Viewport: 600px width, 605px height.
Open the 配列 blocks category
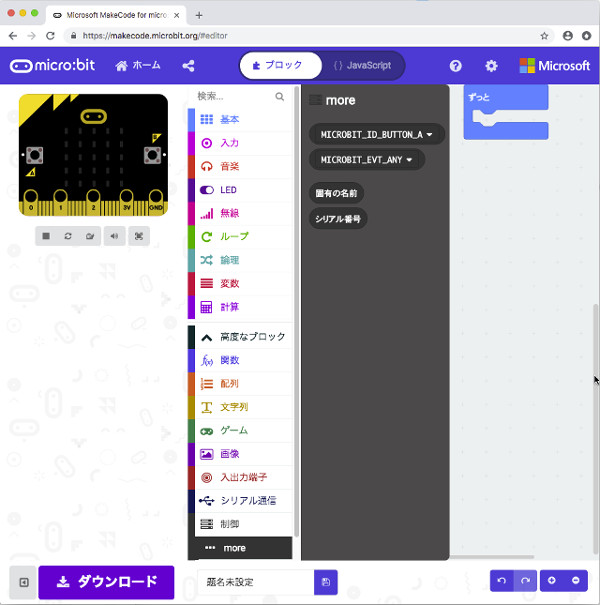pyautogui.click(x=241, y=384)
